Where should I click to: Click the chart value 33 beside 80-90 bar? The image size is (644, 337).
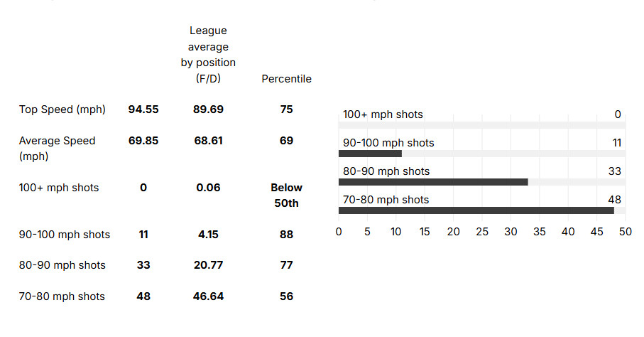click(616, 171)
